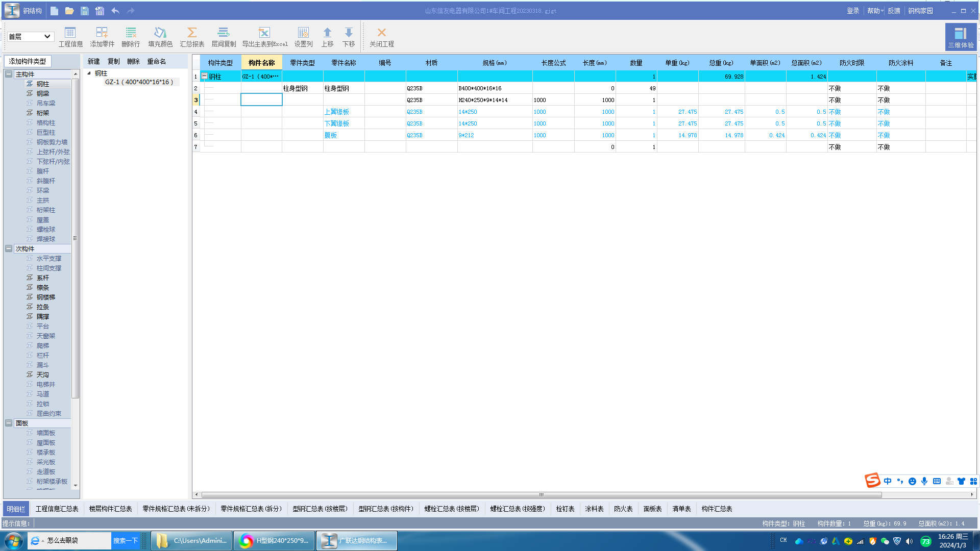Switch to the 零件规格汇总表(拆分) tab
The width and height of the screenshot is (980, 551).
coord(251,509)
